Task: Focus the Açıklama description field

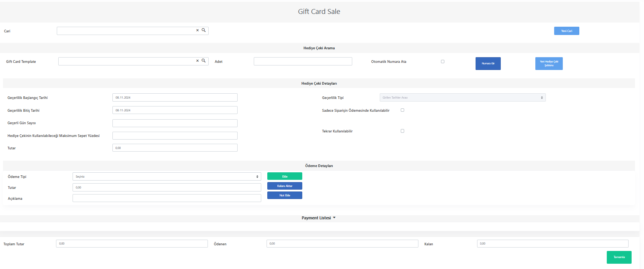Action: (167, 198)
